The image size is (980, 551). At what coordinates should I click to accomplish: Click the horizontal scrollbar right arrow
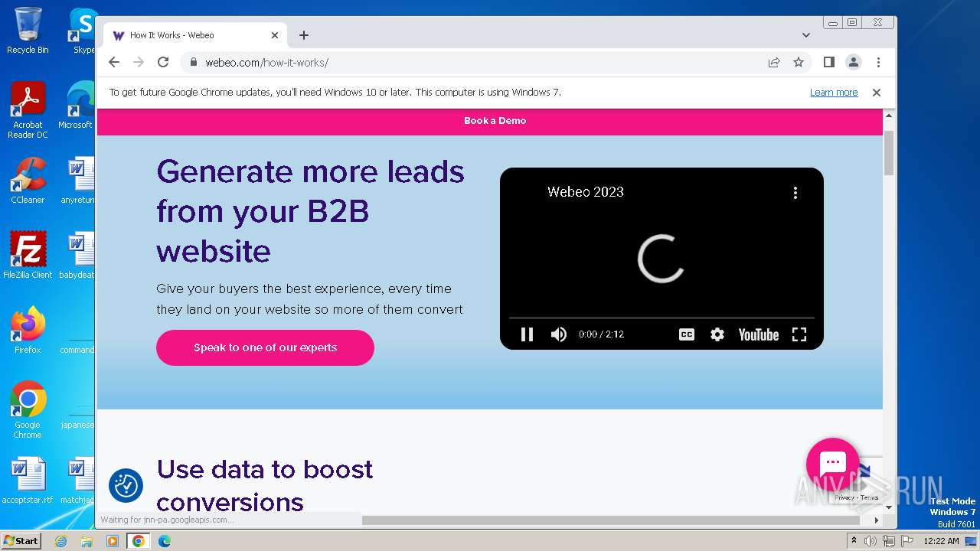click(x=877, y=520)
